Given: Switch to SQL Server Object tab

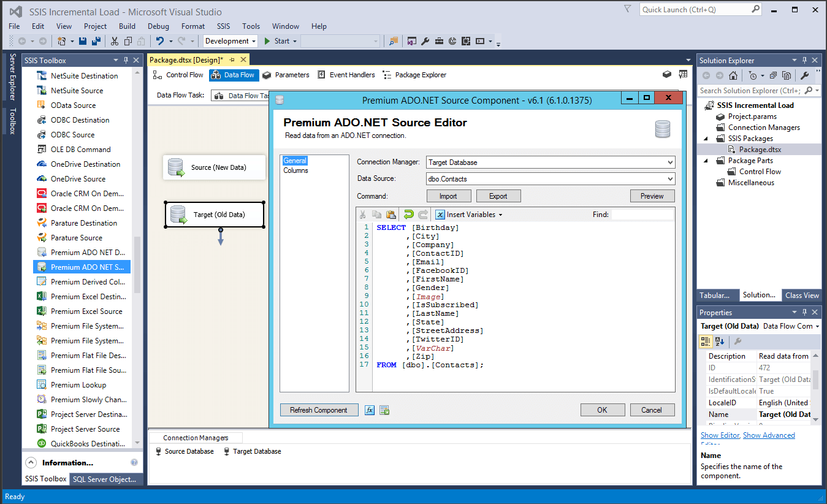Looking at the screenshot, I should coord(105,479).
